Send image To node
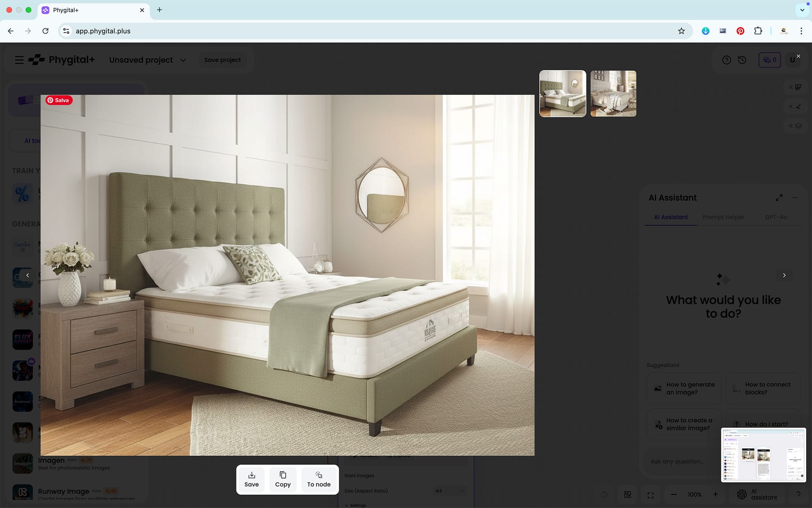The width and height of the screenshot is (812, 508). [x=318, y=479]
